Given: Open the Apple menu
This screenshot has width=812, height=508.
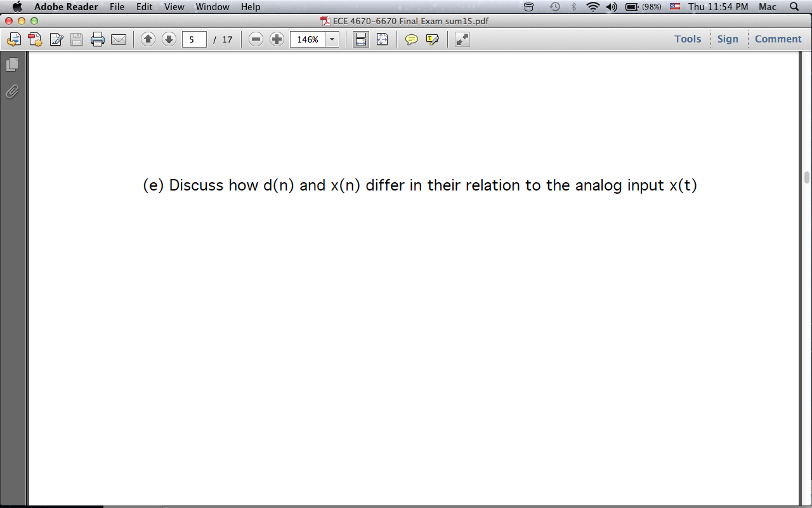Looking at the screenshot, I should pyautogui.click(x=17, y=7).
